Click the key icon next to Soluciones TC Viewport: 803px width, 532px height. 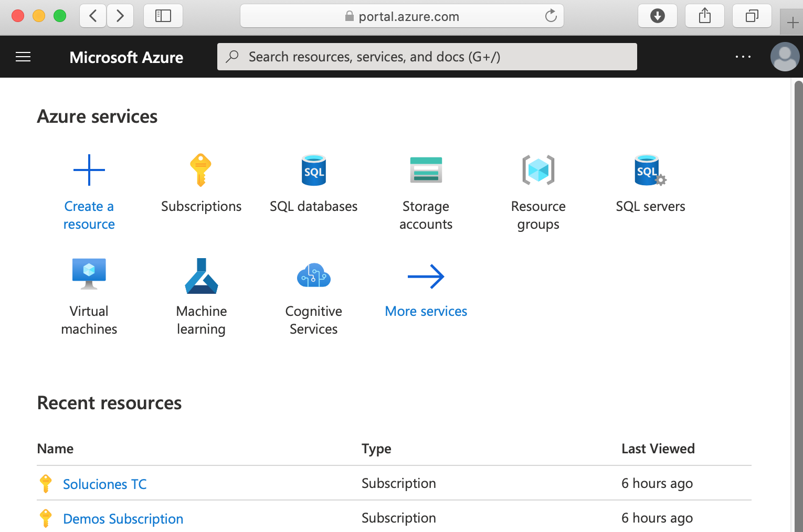pyautogui.click(x=46, y=483)
